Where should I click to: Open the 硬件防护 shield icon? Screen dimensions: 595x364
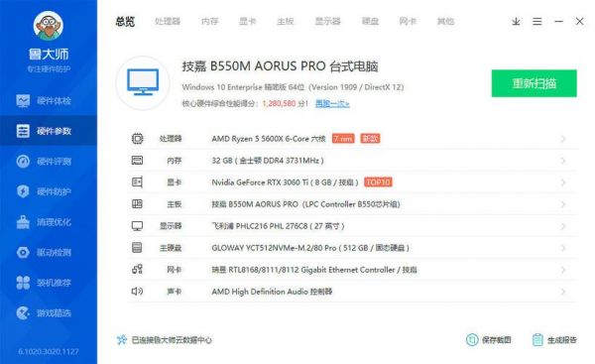click(23, 191)
